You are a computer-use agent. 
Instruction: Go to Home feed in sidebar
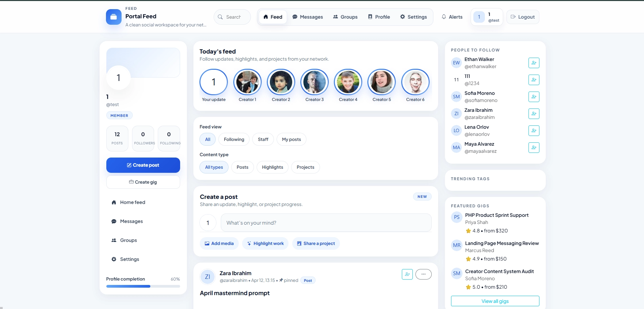click(143, 202)
